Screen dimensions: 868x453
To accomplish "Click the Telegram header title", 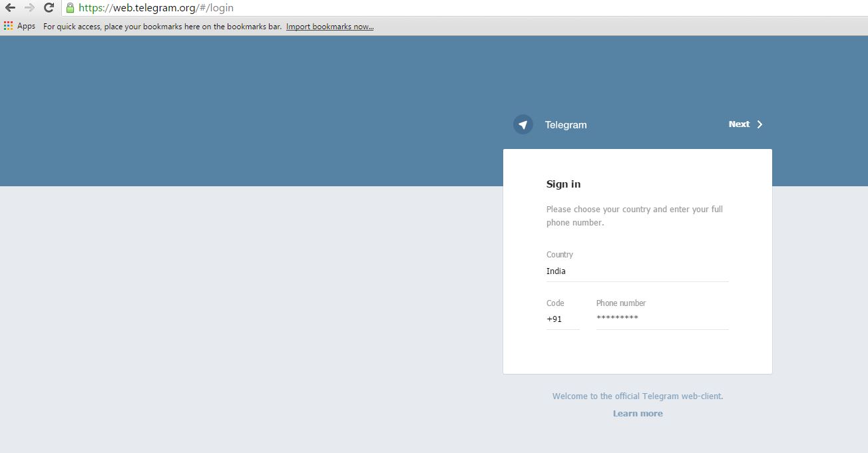I will tap(566, 124).
